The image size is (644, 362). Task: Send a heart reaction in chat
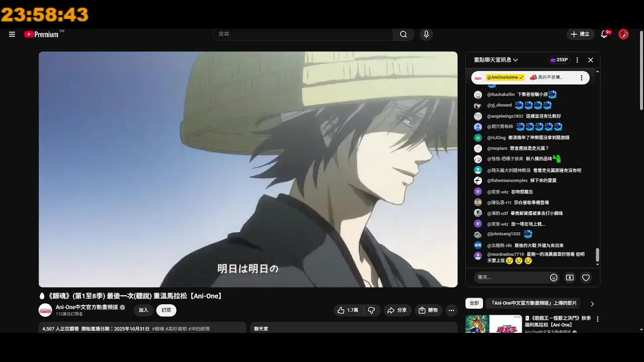pos(586,278)
